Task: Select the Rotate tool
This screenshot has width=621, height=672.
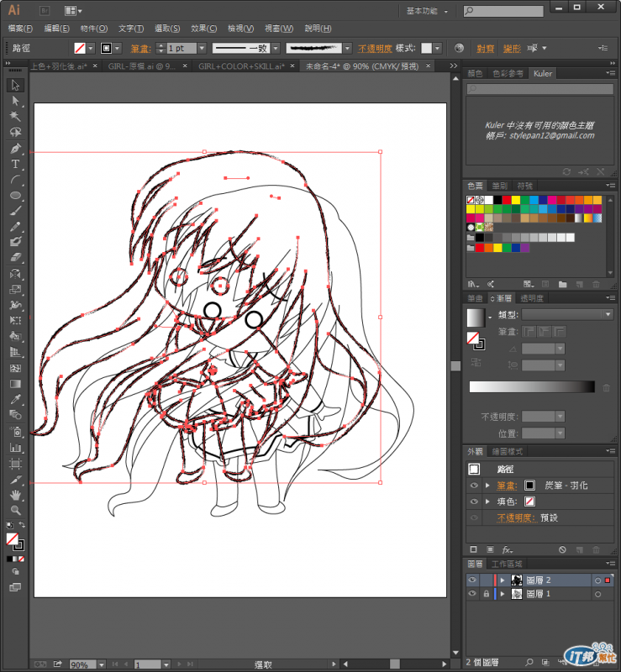Action: click(x=15, y=274)
